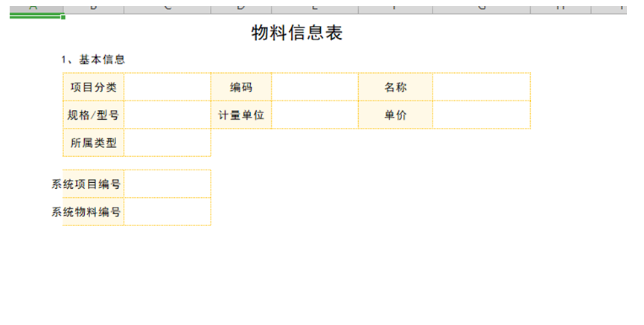The width and height of the screenshot is (644, 325).
Task: Click the 1、基本信息 section heading
Action: (93, 59)
